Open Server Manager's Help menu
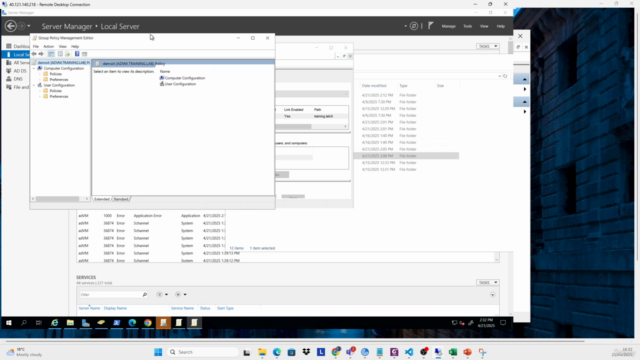The image size is (640, 360). point(501,26)
